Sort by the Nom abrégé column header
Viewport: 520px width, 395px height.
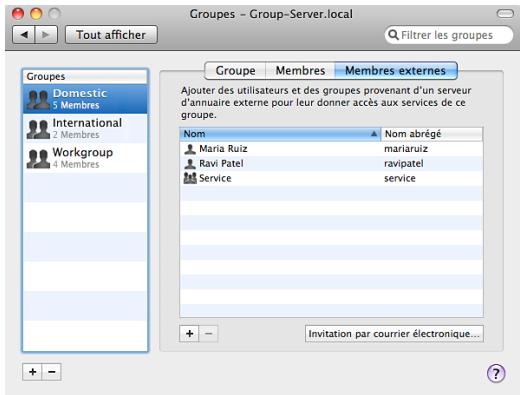point(432,134)
